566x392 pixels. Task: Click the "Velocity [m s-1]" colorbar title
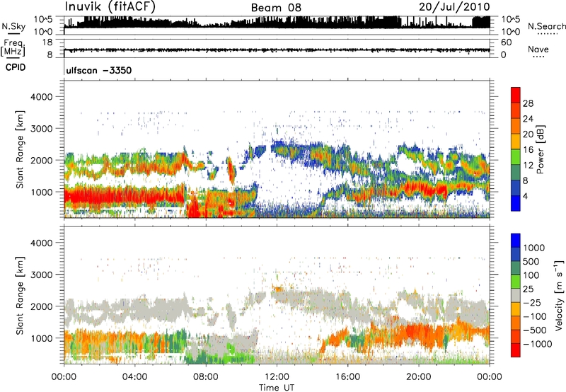(559, 295)
